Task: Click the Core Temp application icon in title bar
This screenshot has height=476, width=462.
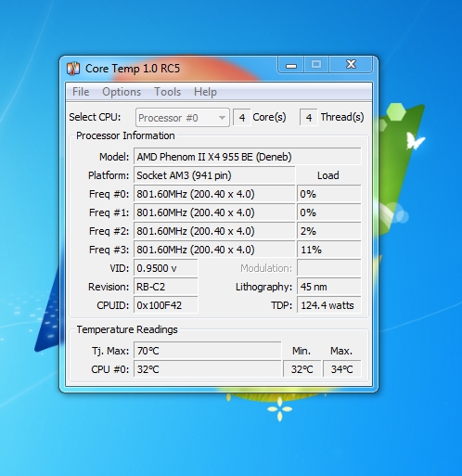Action: [73, 69]
